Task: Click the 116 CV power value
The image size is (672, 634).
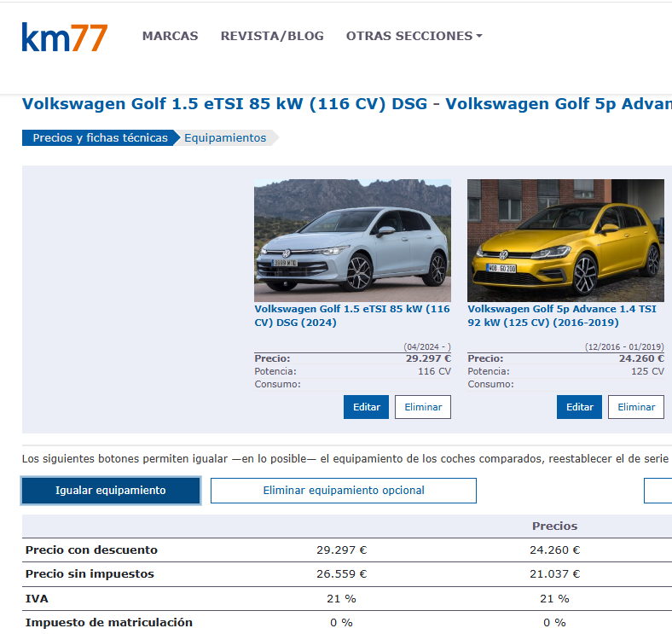Action: click(x=434, y=371)
